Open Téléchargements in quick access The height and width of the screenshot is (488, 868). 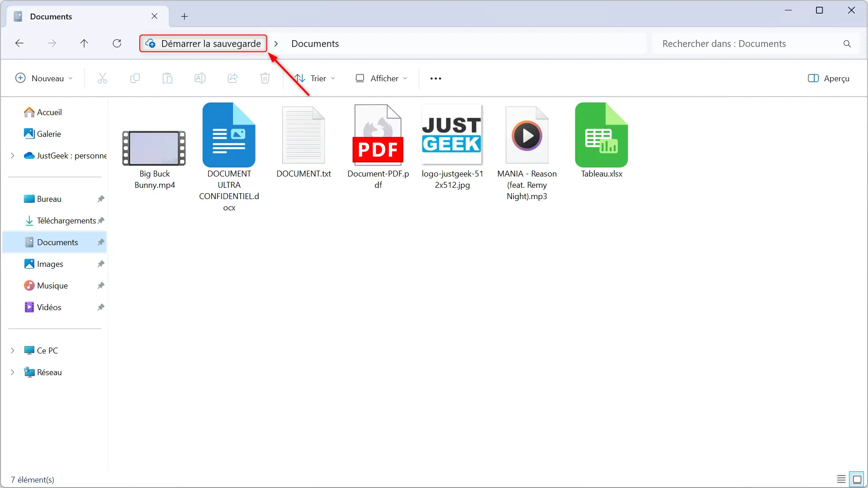click(x=60, y=221)
